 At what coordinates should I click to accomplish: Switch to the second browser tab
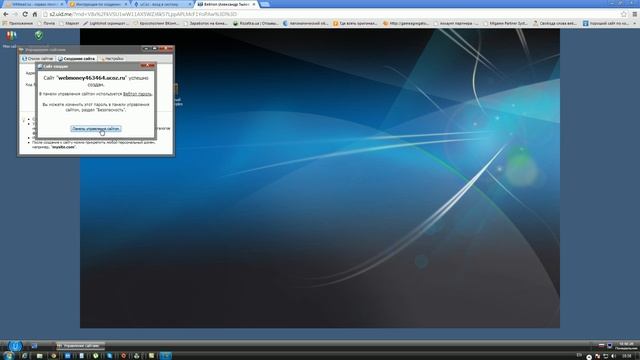pos(98,4)
